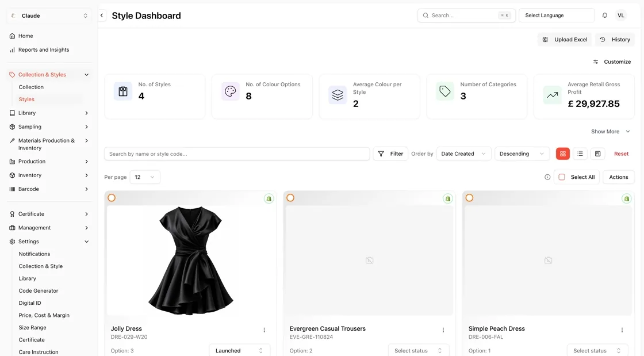This screenshot has height=356, width=644.
Task: Open Simple Peach Dress status dropdown
Action: [x=597, y=351]
